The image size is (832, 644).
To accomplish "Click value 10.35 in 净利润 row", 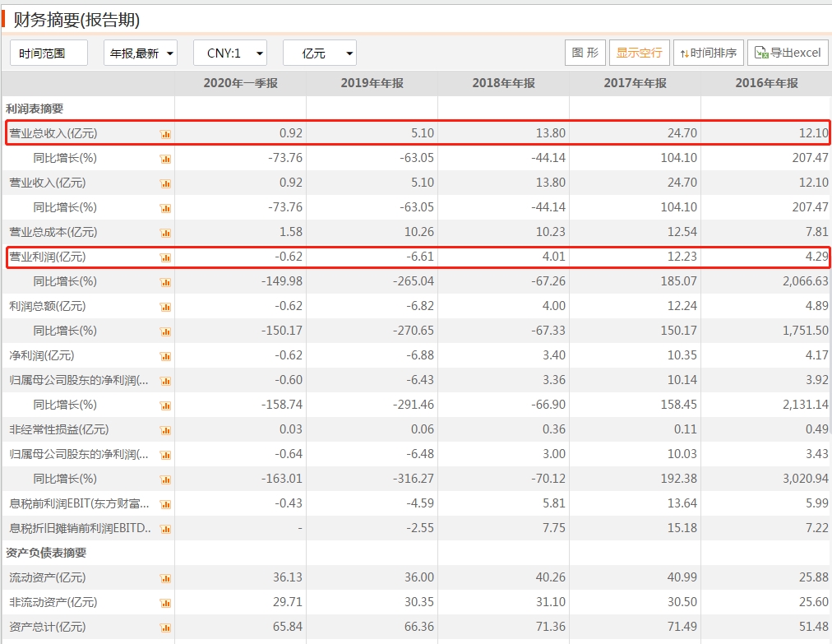I will [682, 355].
